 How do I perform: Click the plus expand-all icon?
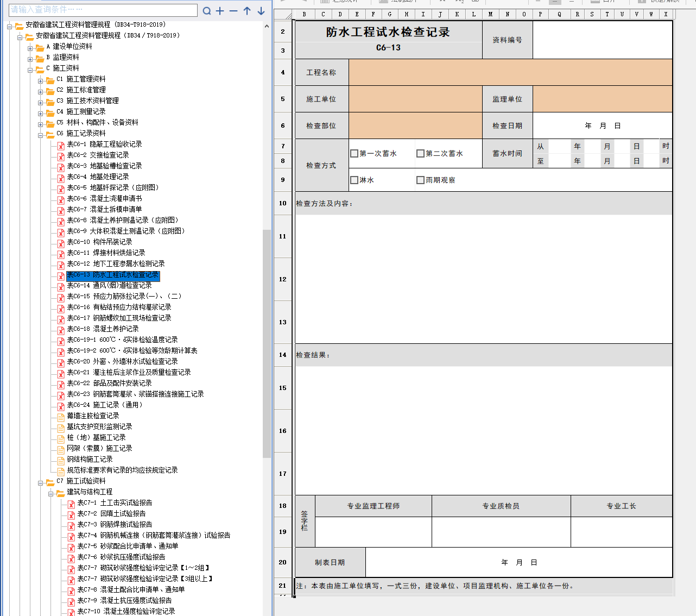220,11
